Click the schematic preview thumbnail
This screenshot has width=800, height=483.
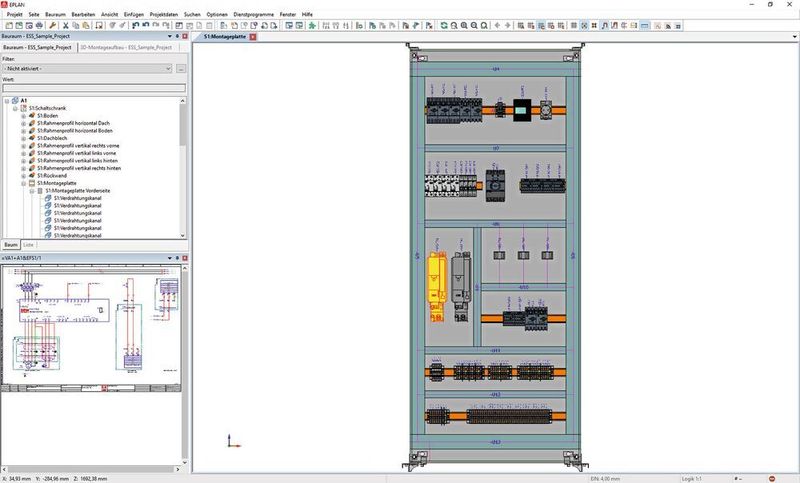[91, 328]
